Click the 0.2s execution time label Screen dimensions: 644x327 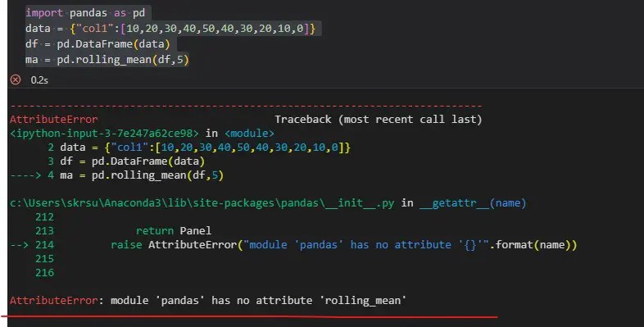(39, 80)
